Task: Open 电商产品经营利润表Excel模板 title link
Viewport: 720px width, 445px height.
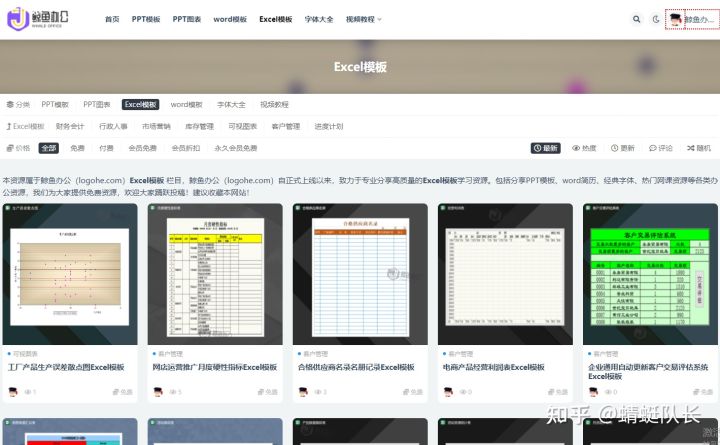Action: 494,367
